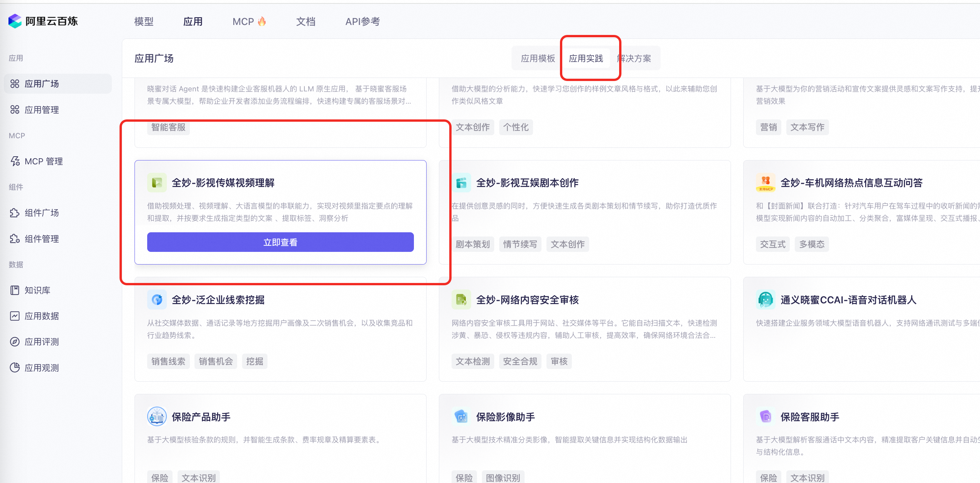Click the 应用评测 compass icon

pyautogui.click(x=15, y=342)
